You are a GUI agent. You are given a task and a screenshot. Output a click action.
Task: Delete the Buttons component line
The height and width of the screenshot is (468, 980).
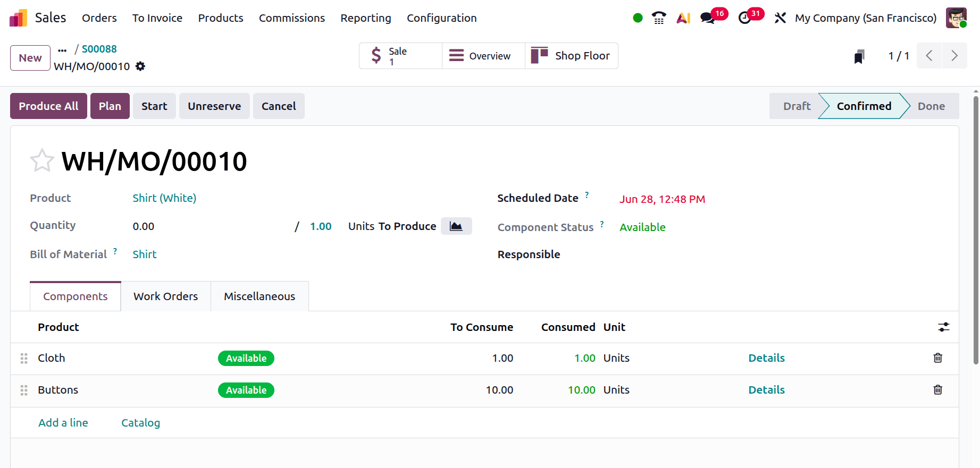point(938,390)
